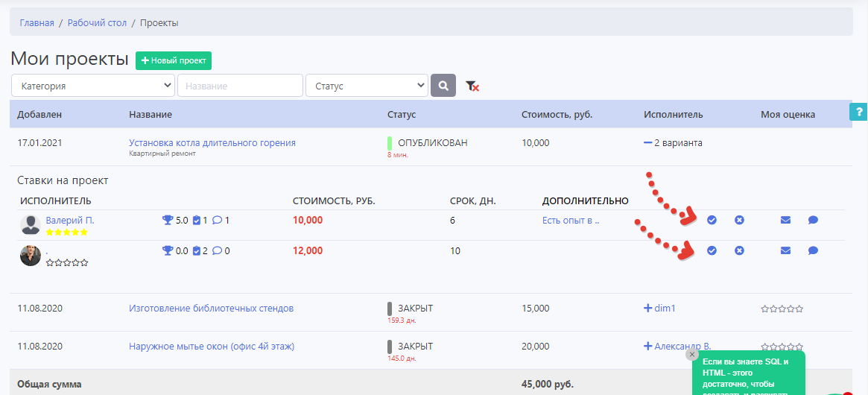Open chat with the 12,000 bidder
The width and height of the screenshot is (868, 395).
tap(813, 250)
